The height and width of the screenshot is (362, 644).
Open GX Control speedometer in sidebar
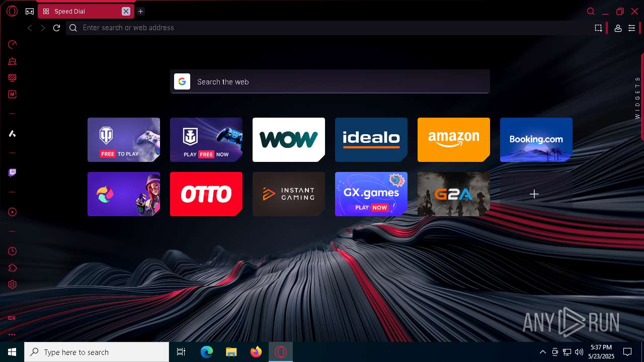(13, 45)
